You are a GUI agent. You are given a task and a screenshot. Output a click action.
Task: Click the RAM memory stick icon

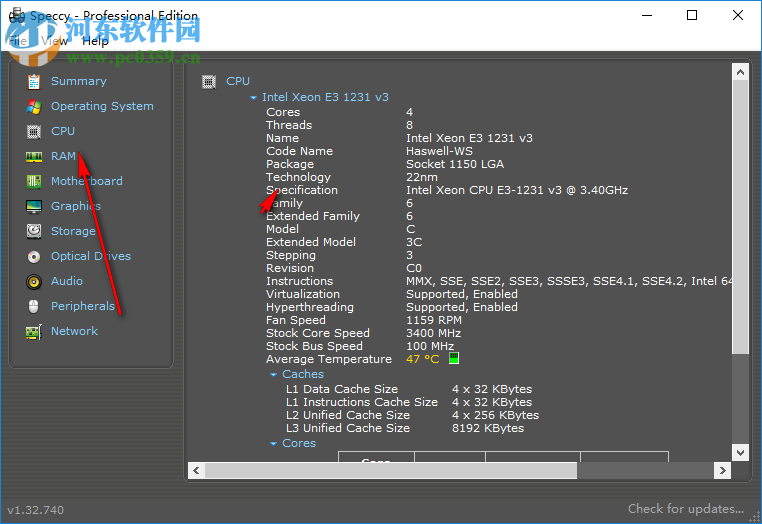34,157
